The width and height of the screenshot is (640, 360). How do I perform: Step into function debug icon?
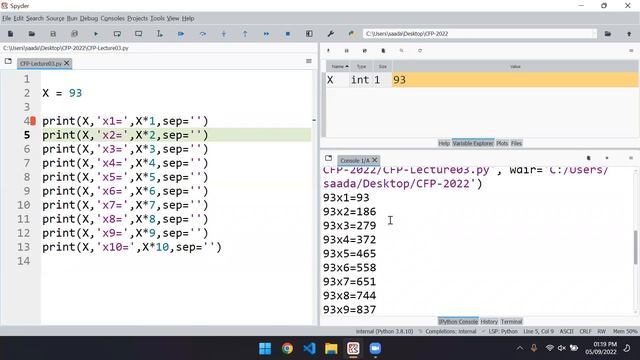(x=224, y=34)
